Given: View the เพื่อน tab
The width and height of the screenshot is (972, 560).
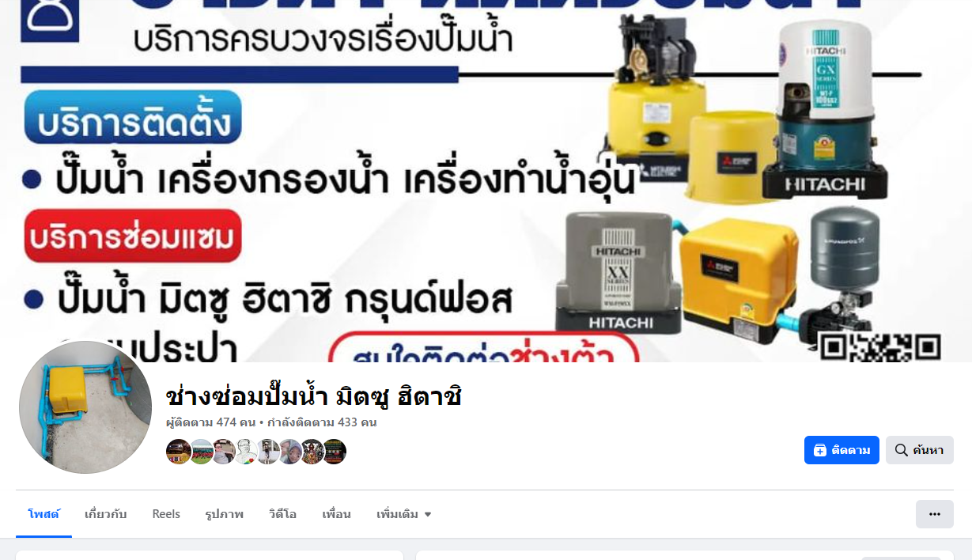Looking at the screenshot, I should (336, 514).
